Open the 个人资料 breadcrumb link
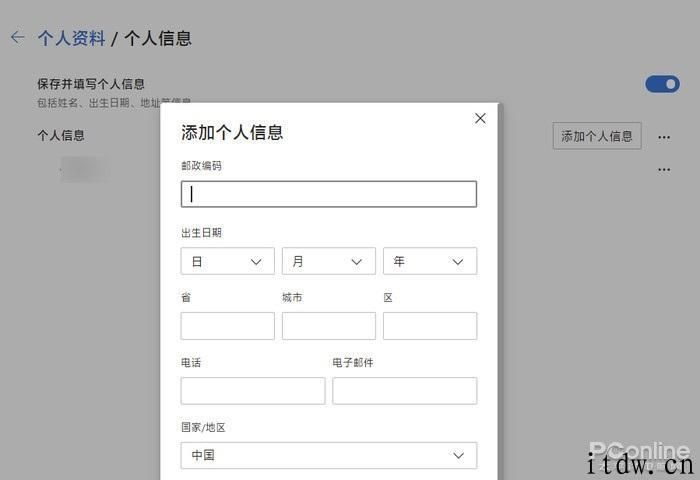The height and width of the screenshot is (480, 700). pos(71,38)
